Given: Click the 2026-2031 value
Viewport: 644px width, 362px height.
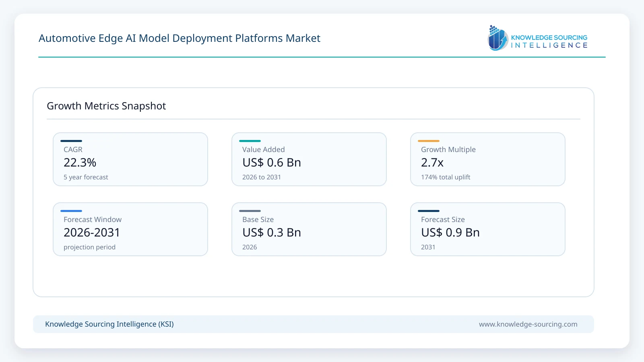Looking at the screenshot, I should [92, 232].
